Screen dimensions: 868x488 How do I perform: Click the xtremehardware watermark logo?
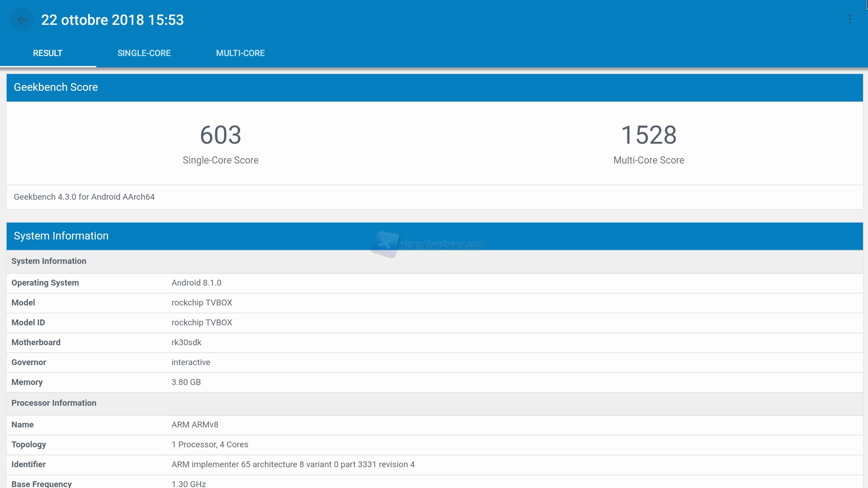click(385, 244)
